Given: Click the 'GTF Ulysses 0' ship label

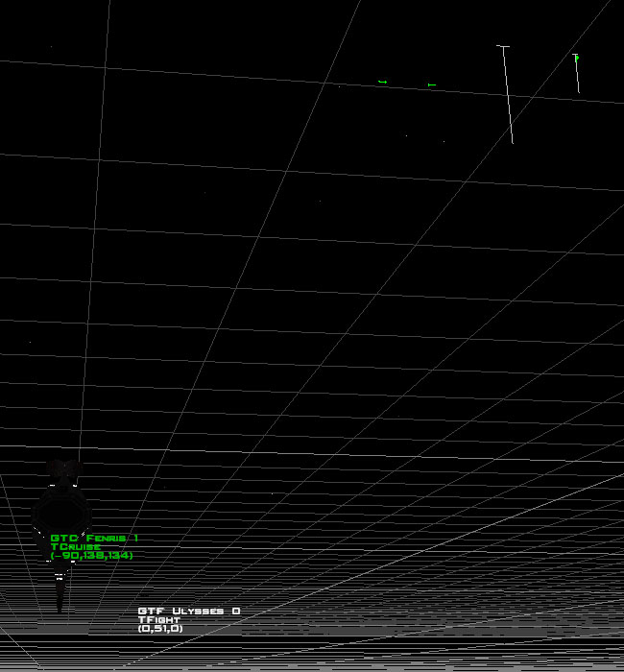Looking at the screenshot, I should click(189, 612).
